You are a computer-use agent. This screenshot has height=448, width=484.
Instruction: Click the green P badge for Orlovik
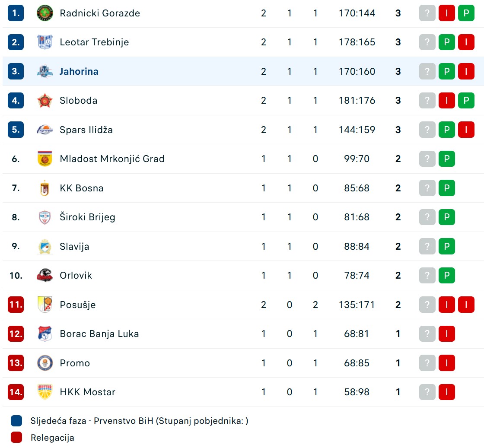point(447,276)
